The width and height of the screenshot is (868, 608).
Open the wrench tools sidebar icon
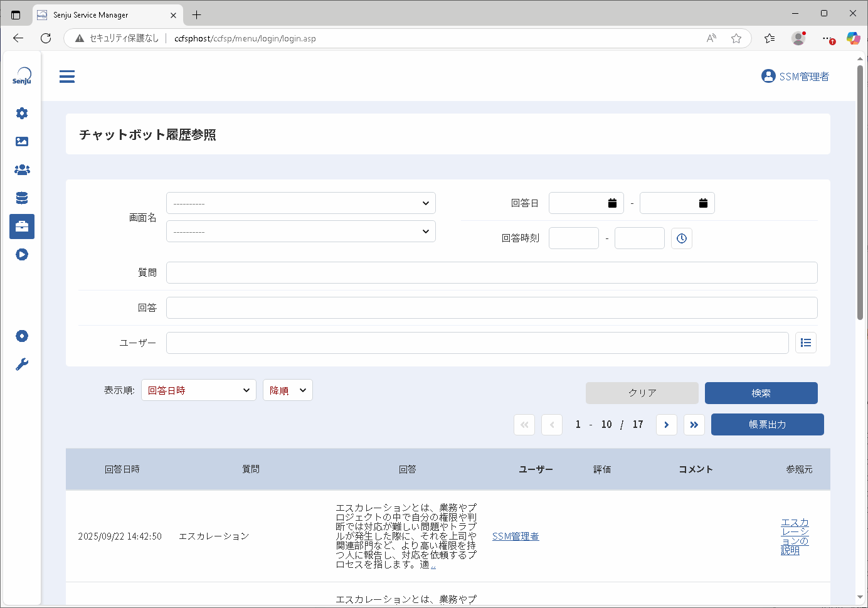(22, 365)
